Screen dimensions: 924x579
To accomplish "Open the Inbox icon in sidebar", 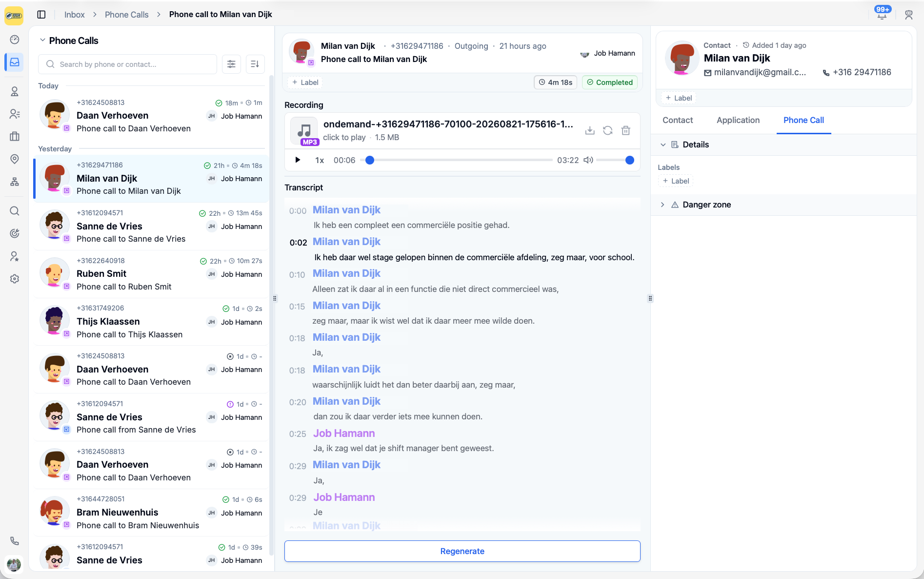I will tap(15, 62).
